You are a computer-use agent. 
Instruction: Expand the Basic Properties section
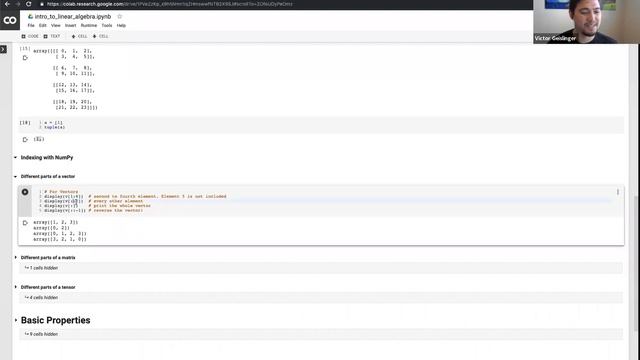(16, 320)
